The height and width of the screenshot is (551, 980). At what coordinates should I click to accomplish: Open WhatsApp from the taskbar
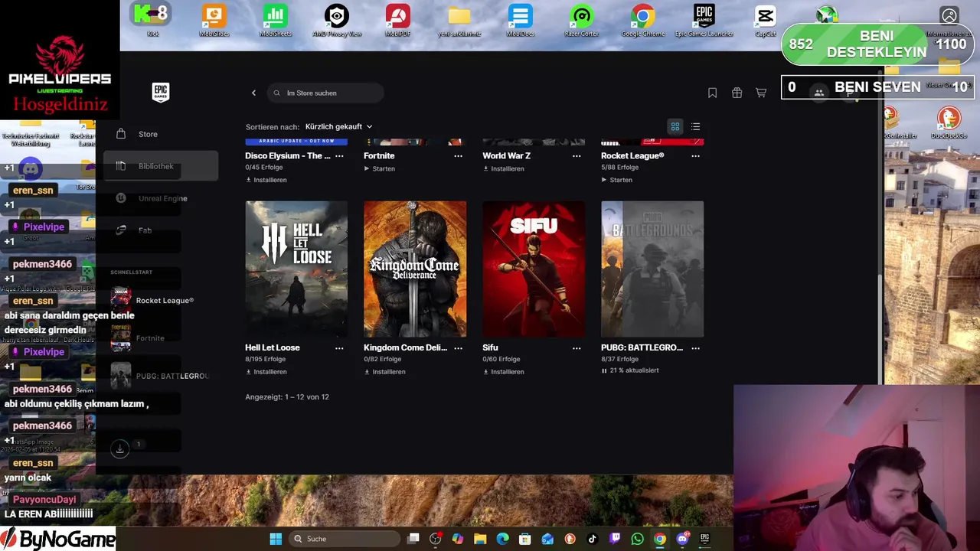pyautogui.click(x=637, y=539)
